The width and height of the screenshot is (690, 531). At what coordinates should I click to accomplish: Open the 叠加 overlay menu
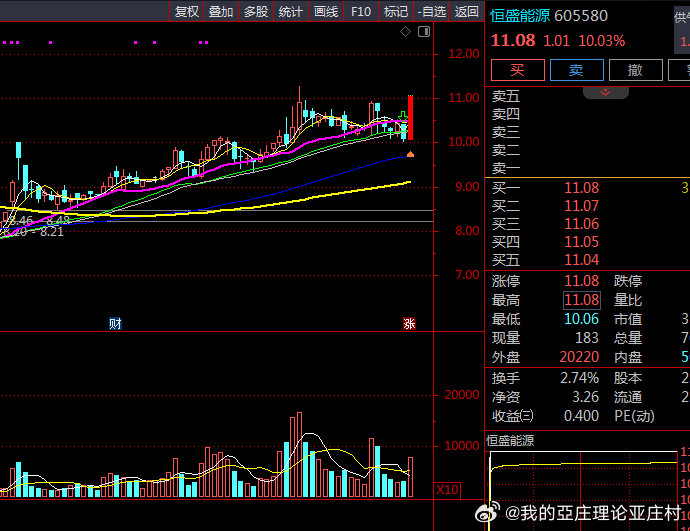pos(221,12)
